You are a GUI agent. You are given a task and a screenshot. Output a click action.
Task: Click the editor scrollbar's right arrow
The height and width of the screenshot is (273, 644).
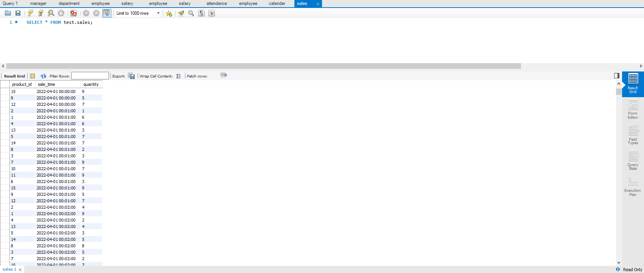[x=641, y=66]
